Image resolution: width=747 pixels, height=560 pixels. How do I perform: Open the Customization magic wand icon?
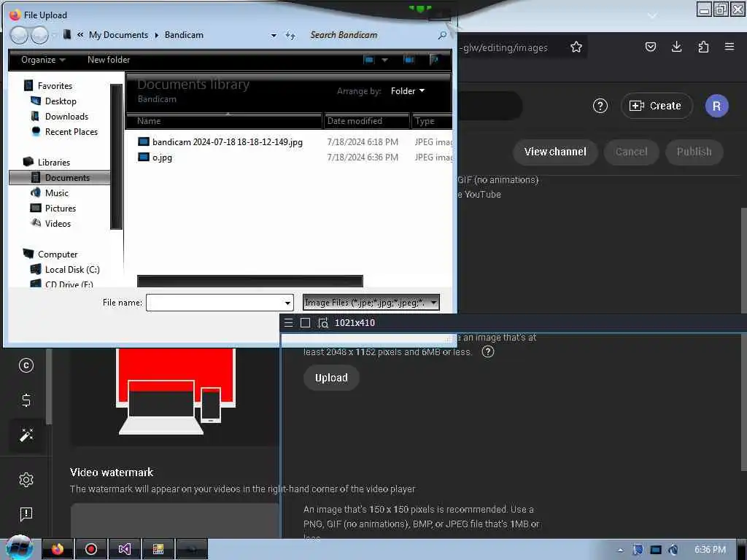coord(26,435)
